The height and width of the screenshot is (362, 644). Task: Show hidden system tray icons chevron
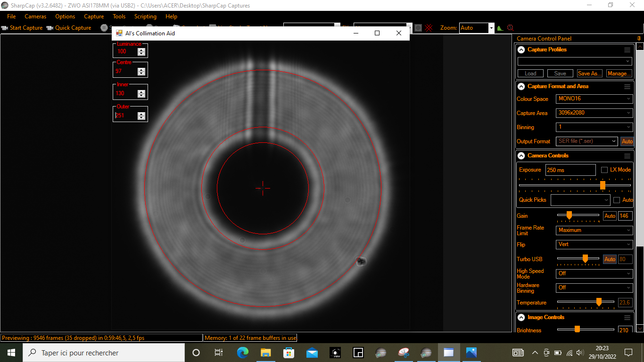point(535,353)
